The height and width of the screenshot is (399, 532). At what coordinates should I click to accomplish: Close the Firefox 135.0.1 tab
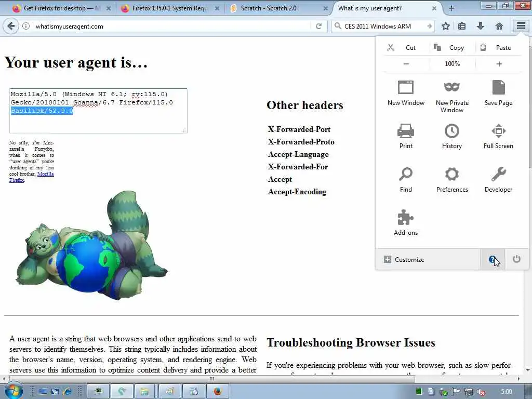[217, 8]
